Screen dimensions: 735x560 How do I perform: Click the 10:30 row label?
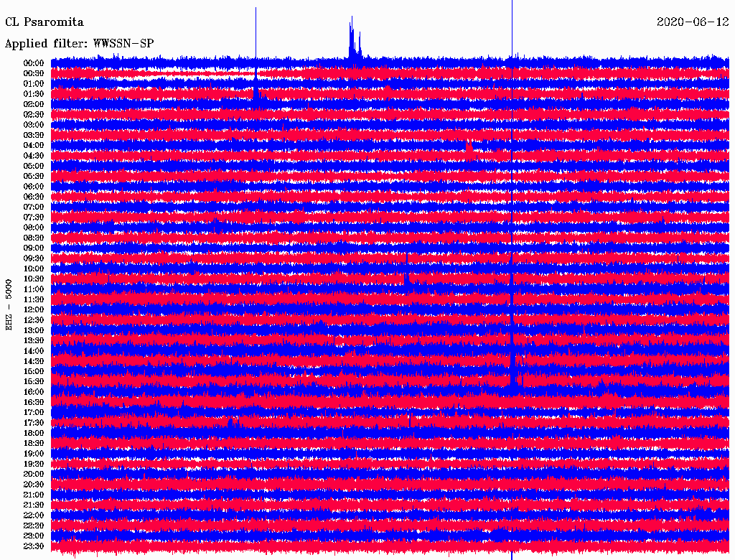pos(34,279)
